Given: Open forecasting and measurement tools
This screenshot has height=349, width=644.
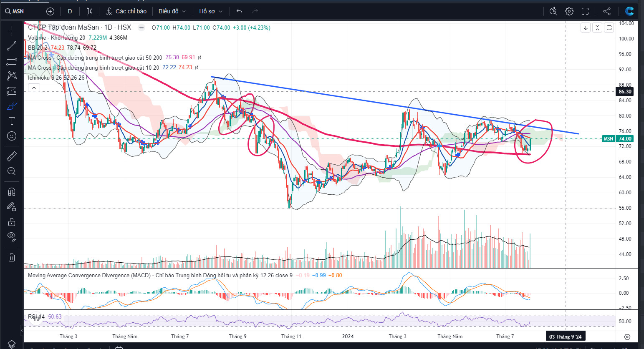Looking at the screenshot, I should 12,91.
